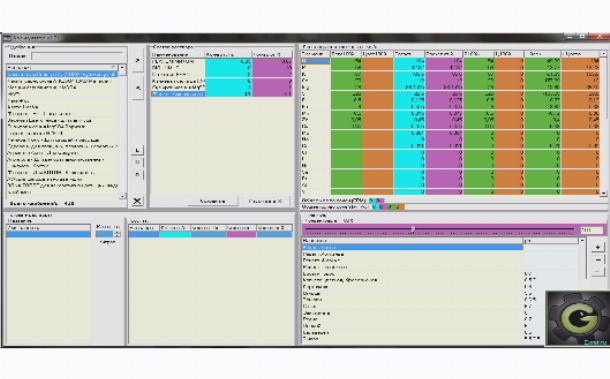Viewport: 610px width, 379px height.
Task: Click the X delete icon below arrow buttons
Action: point(137,201)
